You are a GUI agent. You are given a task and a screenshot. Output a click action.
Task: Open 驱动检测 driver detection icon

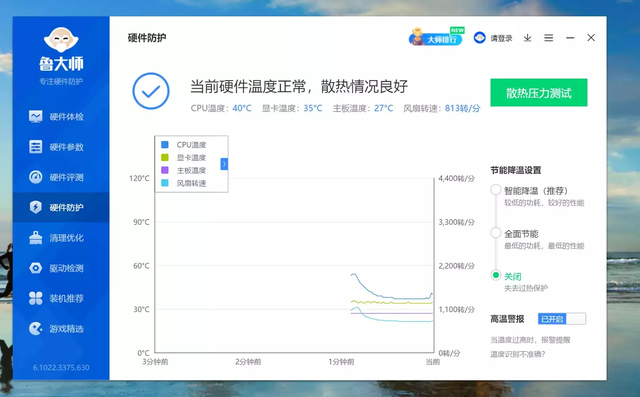pos(36,268)
